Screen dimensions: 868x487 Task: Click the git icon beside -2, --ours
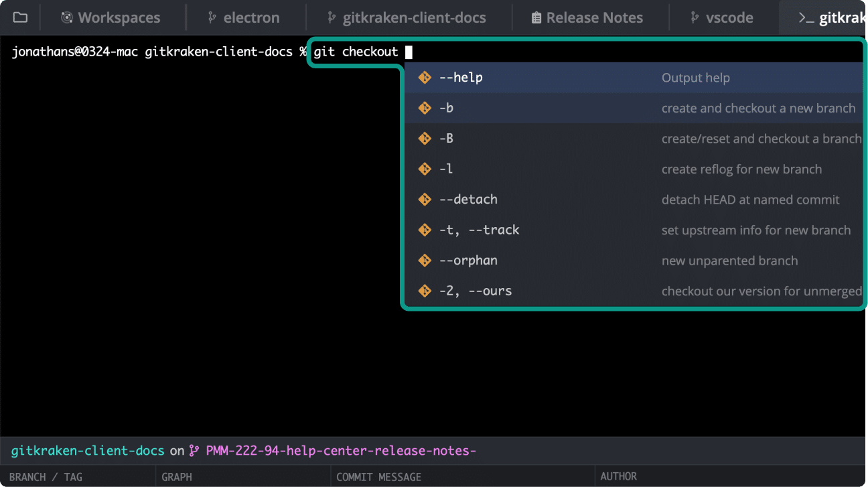[425, 291]
